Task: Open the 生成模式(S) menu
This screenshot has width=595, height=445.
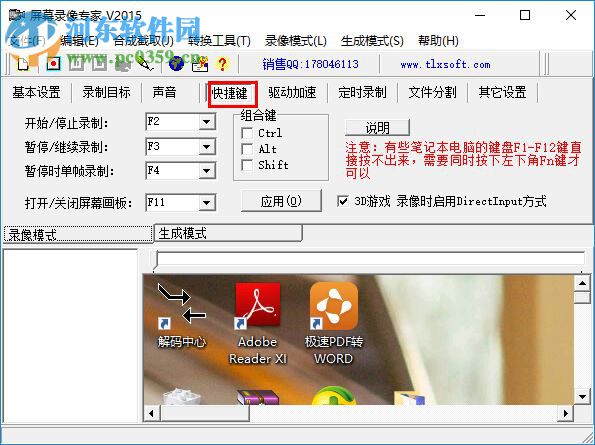Action: tap(372, 41)
